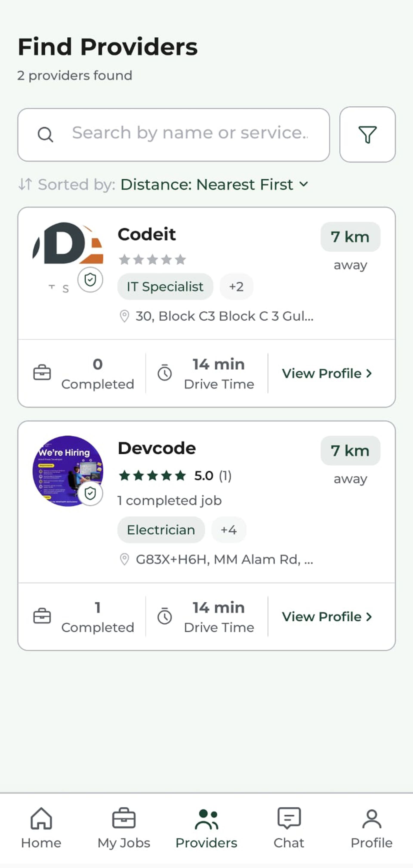This screenshot has width=413, height=868.
Task: Expand the Distance: Nearest First sort dropdown
Action: 214,184
